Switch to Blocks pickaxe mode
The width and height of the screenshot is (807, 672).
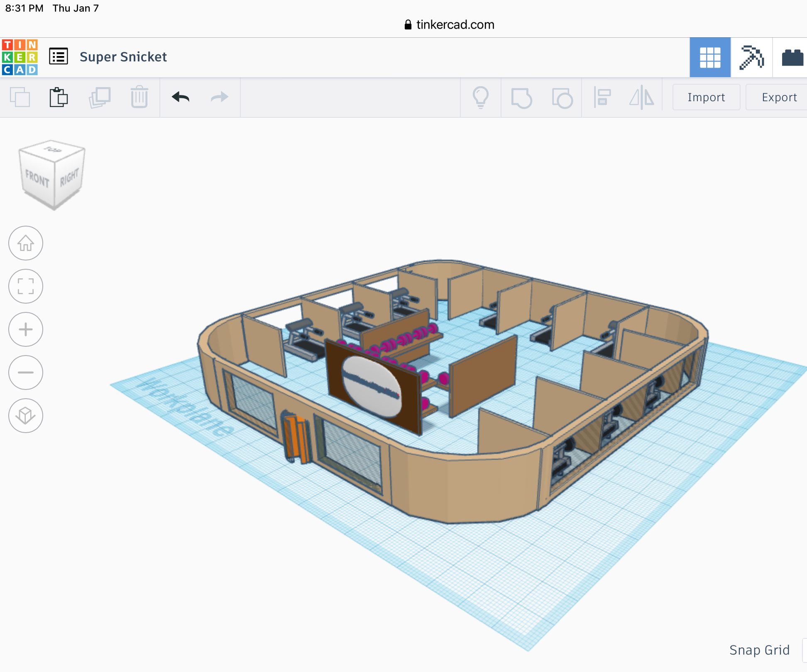point(751,57)
